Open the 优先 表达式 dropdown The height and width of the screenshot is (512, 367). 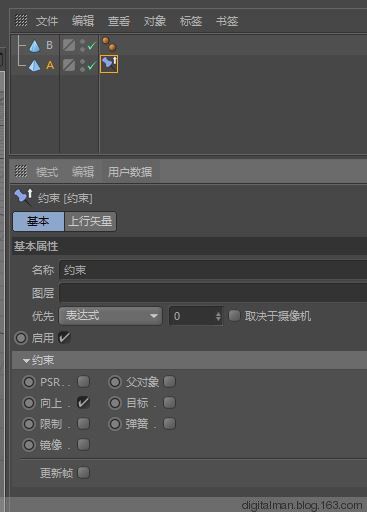[110, 316]
